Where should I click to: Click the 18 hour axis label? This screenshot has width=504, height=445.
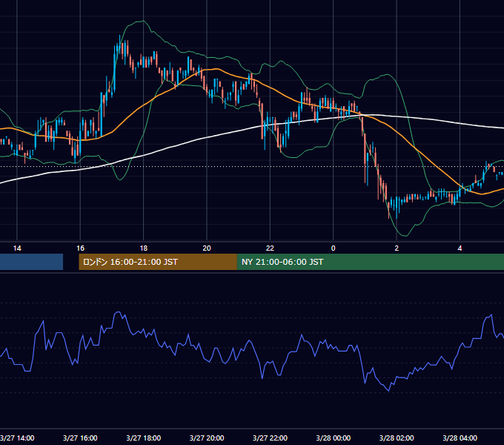[144, 248]
